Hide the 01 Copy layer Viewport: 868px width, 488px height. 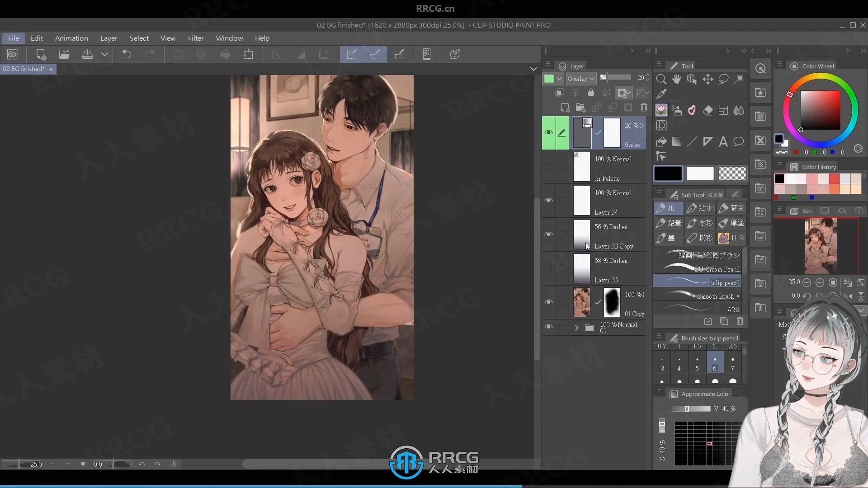[548, 302]
